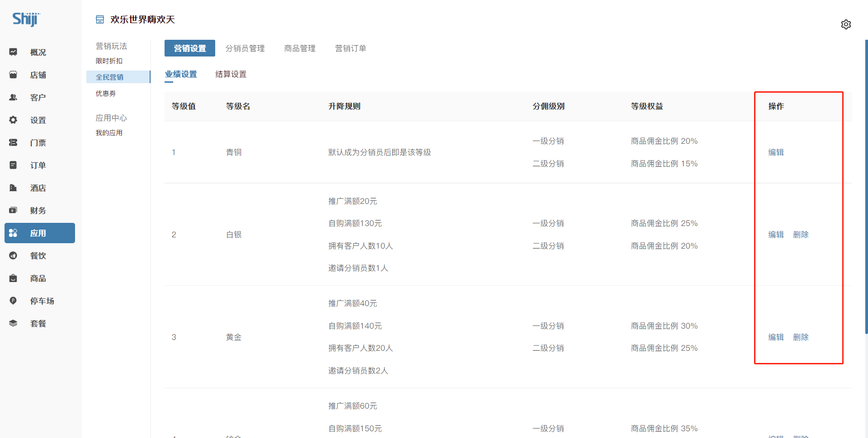Screen dimensions: 868x438
Task: Click 编辑 for the 白银 level
Action: [776, 235]
